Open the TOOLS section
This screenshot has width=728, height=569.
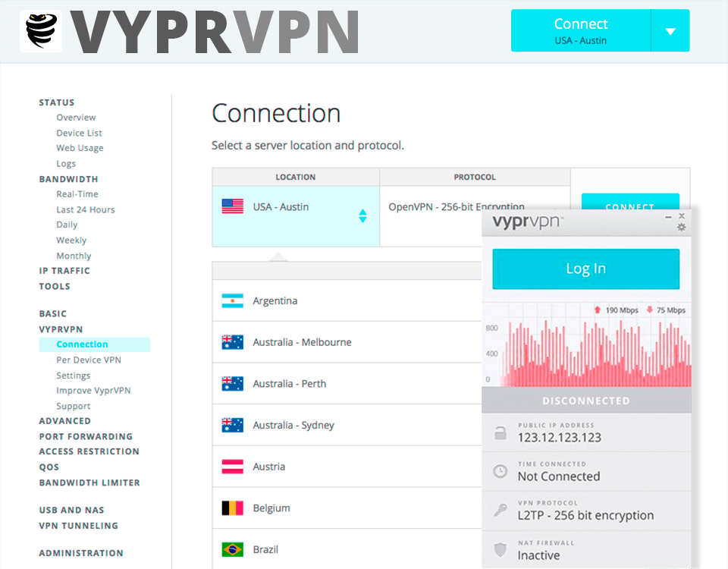coord(55,286)
